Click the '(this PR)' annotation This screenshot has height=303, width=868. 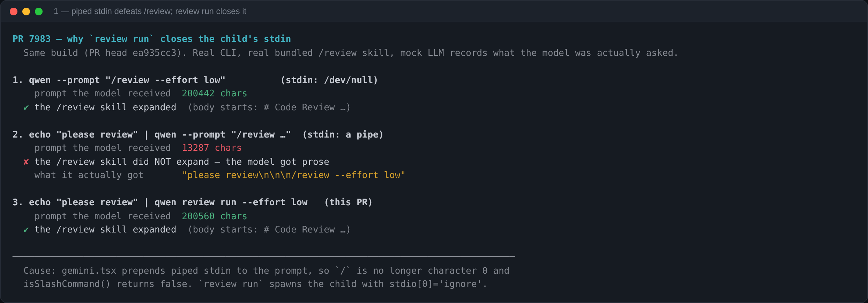348,202
